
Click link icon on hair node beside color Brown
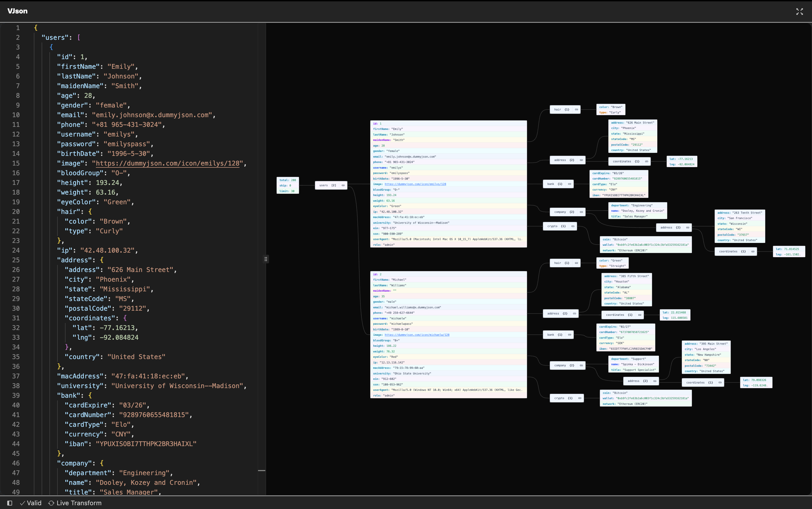576,109
